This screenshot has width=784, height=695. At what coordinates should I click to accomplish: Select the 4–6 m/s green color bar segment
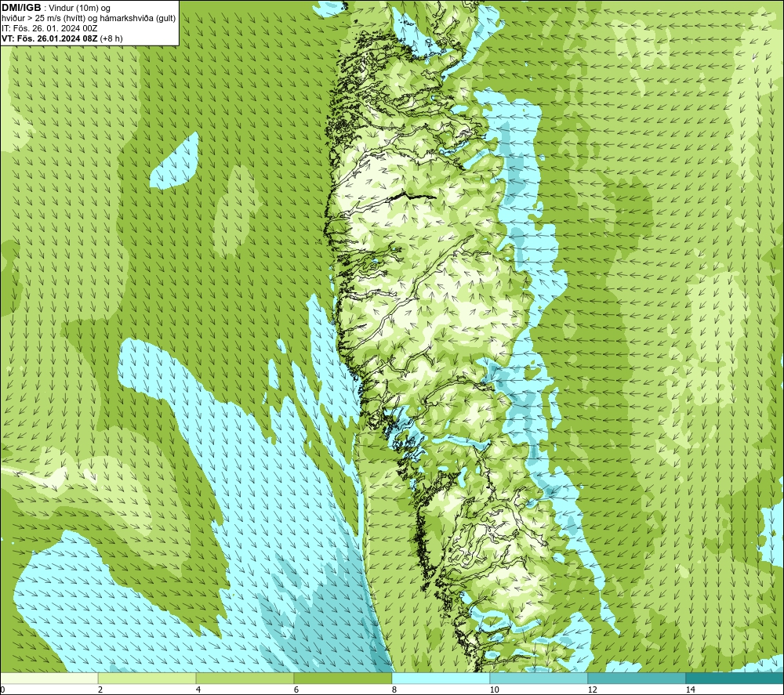[245, 679]
